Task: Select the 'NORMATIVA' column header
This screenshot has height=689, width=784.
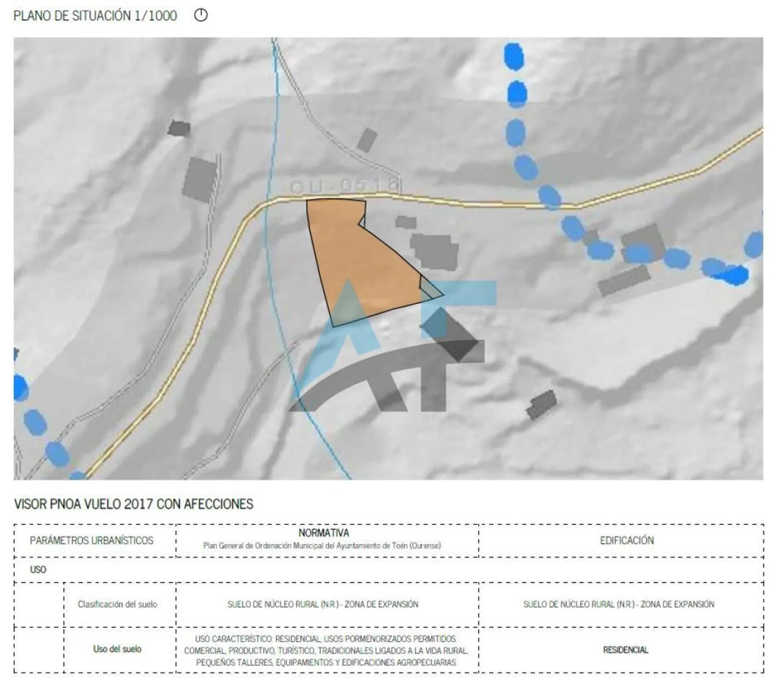Action: [x=324, y=533]
